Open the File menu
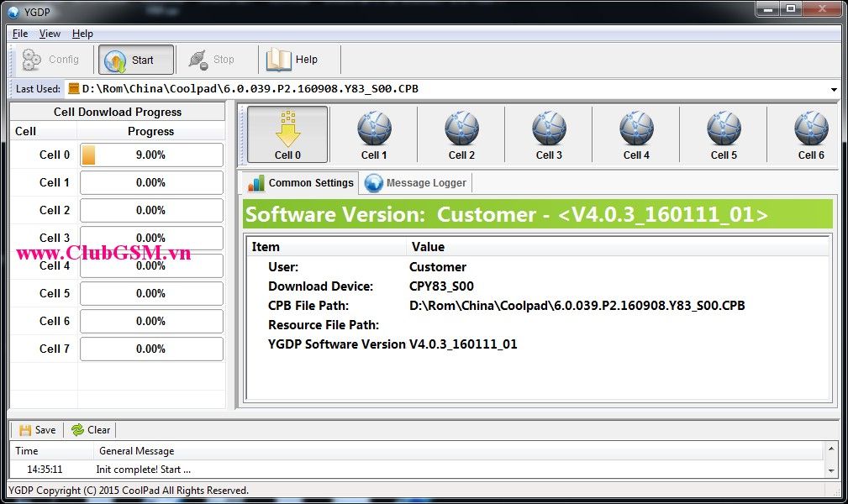848x504 pixels. point(20,34)
